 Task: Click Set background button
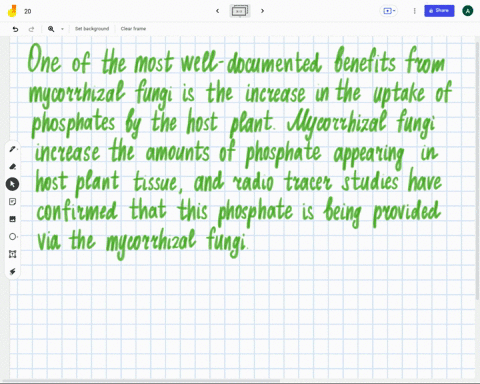coord(92,29)
